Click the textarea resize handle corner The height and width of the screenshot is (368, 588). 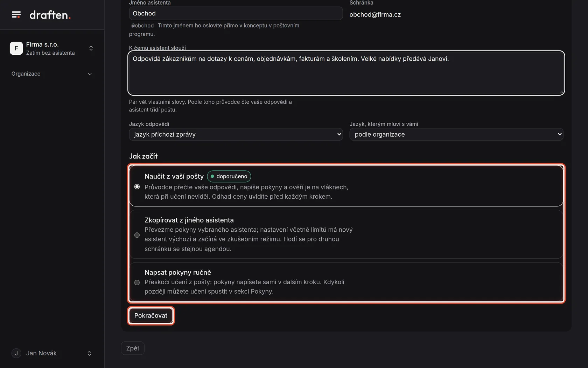coord(561,91)
